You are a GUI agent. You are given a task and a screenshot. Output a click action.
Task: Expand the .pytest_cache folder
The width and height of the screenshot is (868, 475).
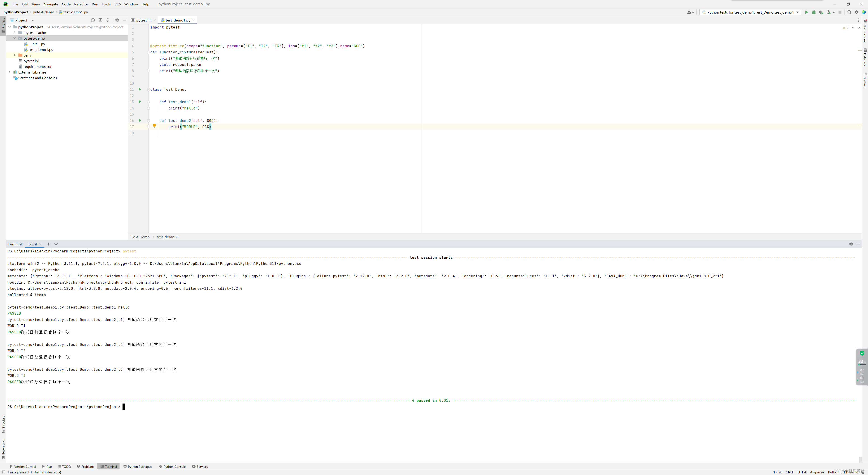click(x=14, y=33)
